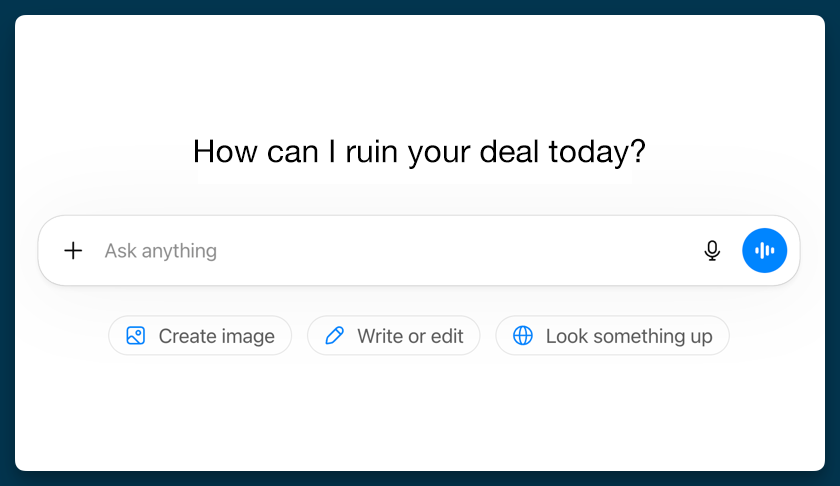The width and height of the screenshot is (840, 486).
Task: Click the "Write or edit" text label
Action: point(410,337)
